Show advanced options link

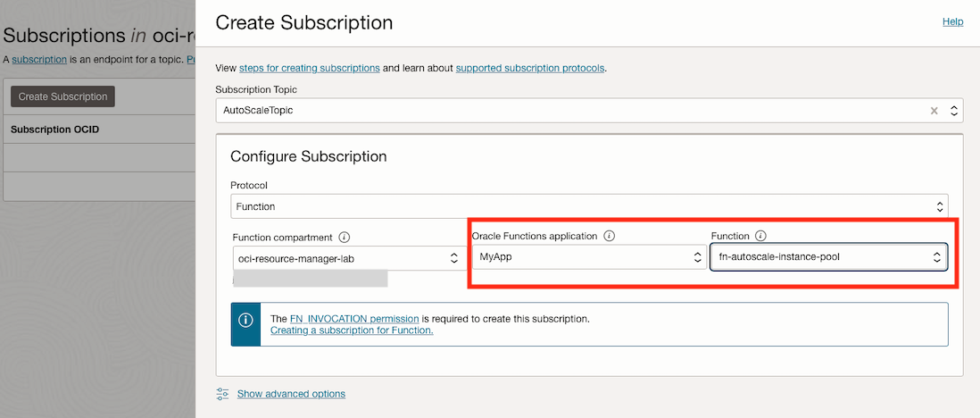coord(291,394)
